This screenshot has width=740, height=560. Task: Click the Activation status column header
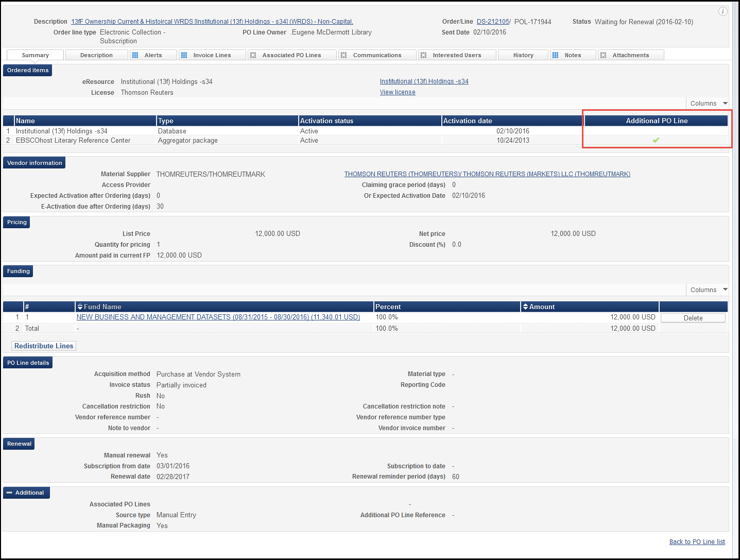370,121
